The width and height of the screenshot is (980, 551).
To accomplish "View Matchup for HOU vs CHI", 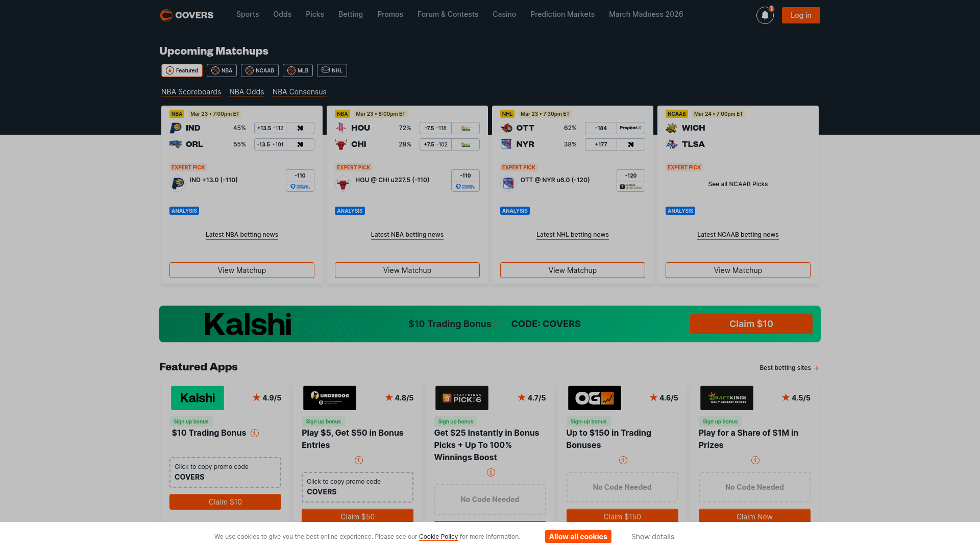I will pos(407,270).
